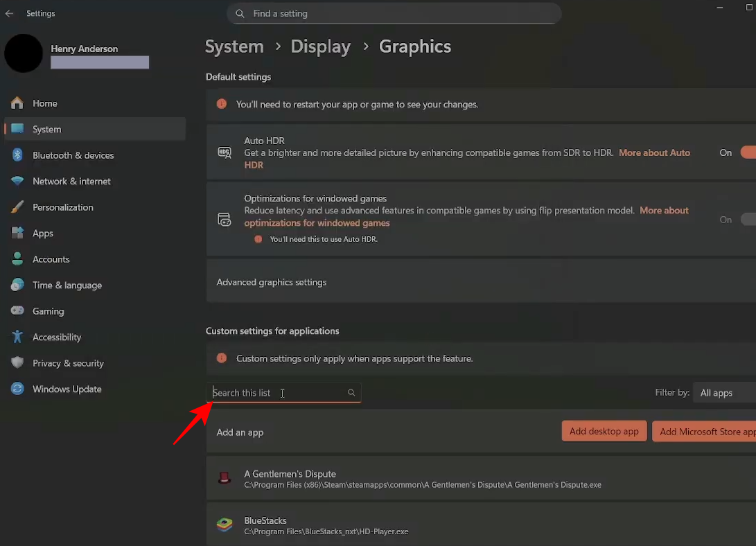Go to Time & language settings
Image resolution: width=756 pixels, height=546 pixels.
[67, 285]
